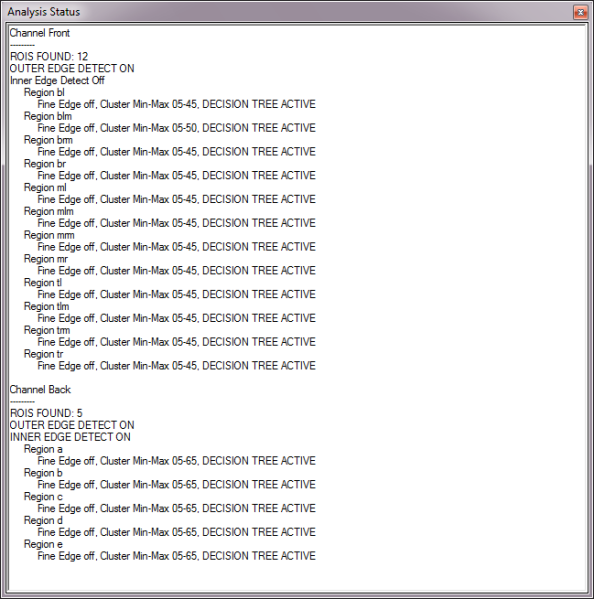Select the 'Region mlm' entry
Image resolution: width=594 pixels, height=599 pixels.
pos(49,211)
